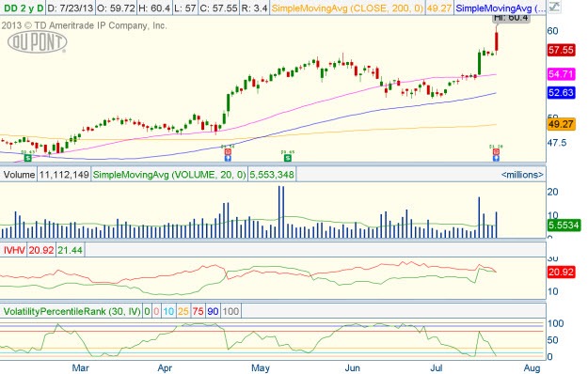Open the chart style icon at top right
Viewport: 588px width, 374px height.
click(x=554, y=8)
